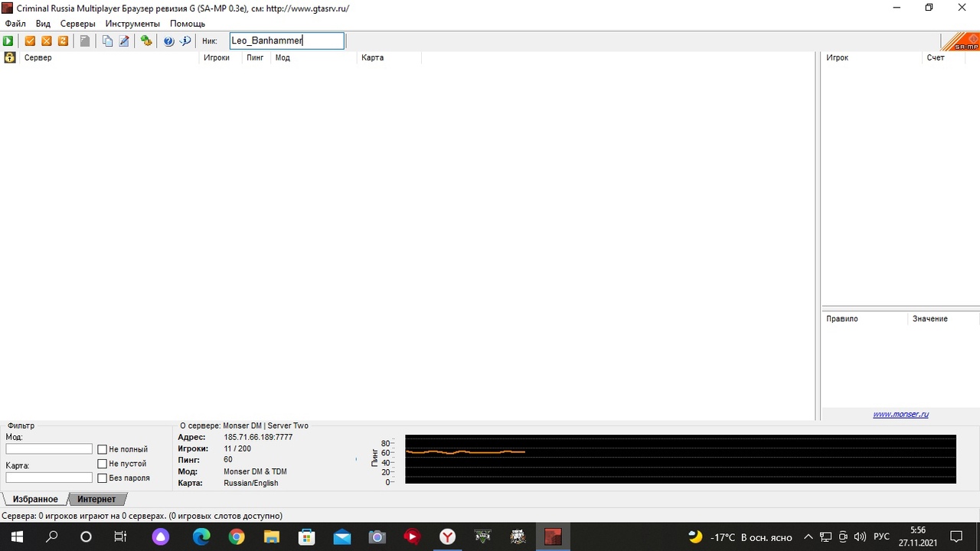980x551 pixels.
Task: Open the Инструменты menu
Action: (133, 24)
